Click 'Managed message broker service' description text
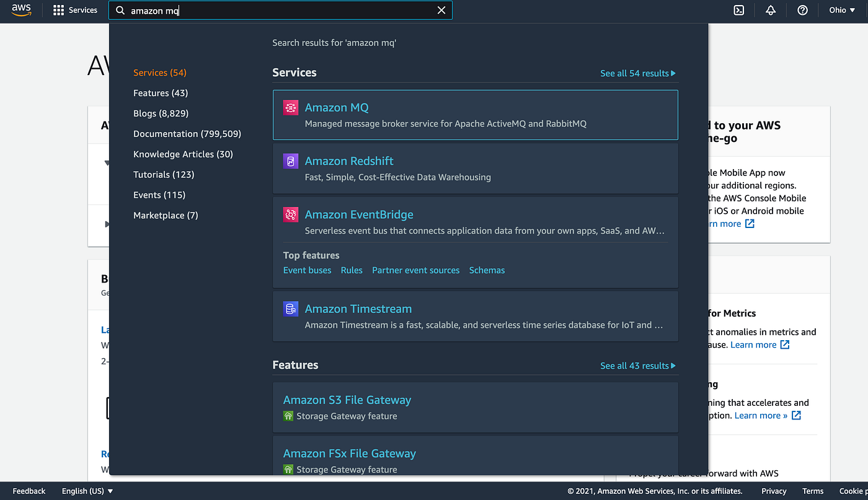 click(x=446, y=123)
